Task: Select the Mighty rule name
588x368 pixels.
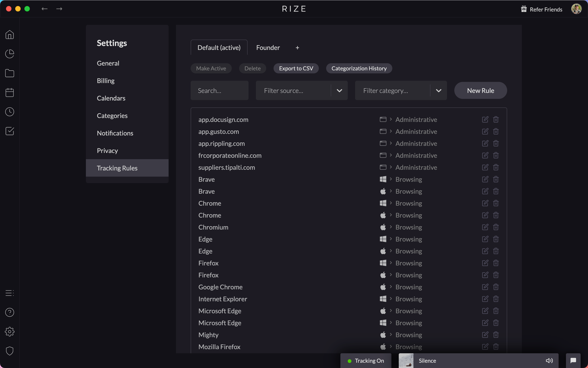Action: tap(208, 335)
